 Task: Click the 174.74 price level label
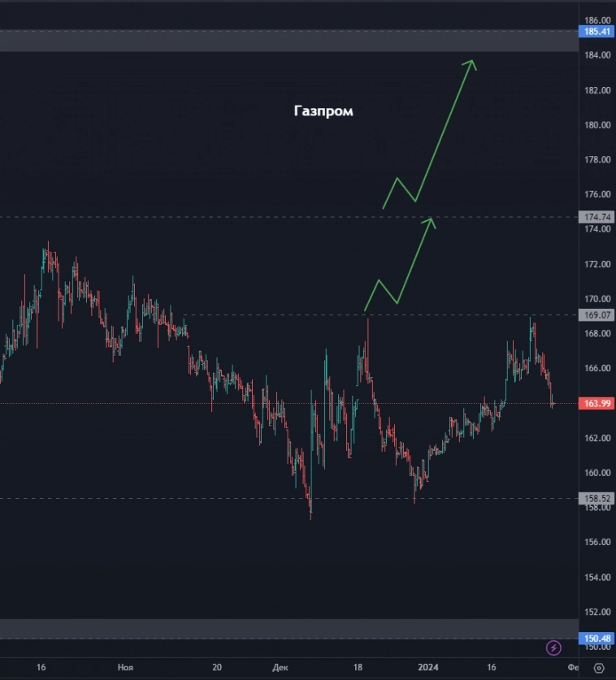click(x=597, y=217)
